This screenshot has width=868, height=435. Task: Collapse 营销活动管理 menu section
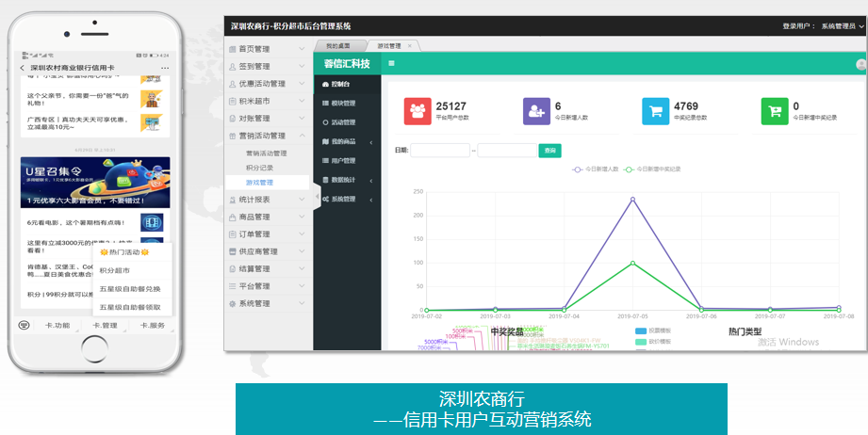coord(268,136)
